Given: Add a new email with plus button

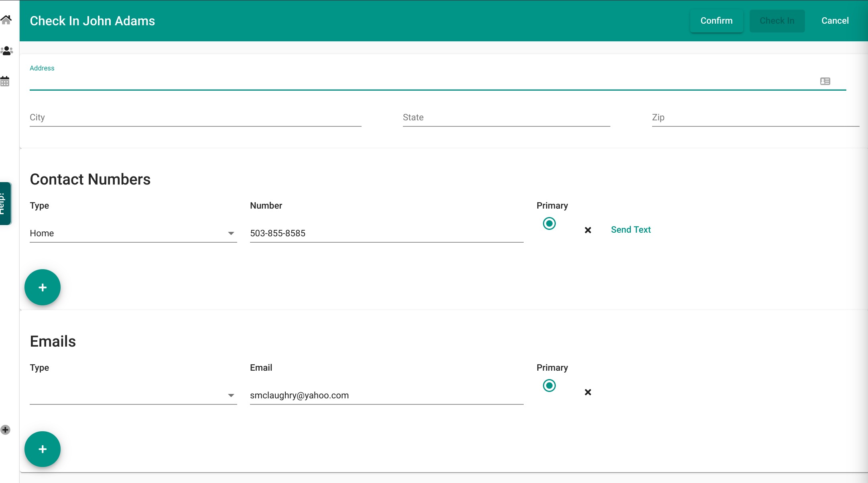Looking at the screenshot, I should [43, 449].
